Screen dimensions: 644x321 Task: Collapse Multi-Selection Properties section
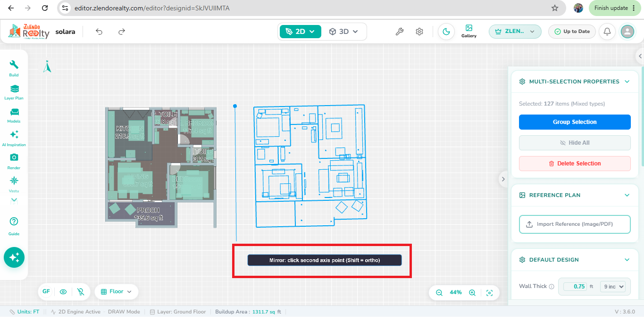627,82
